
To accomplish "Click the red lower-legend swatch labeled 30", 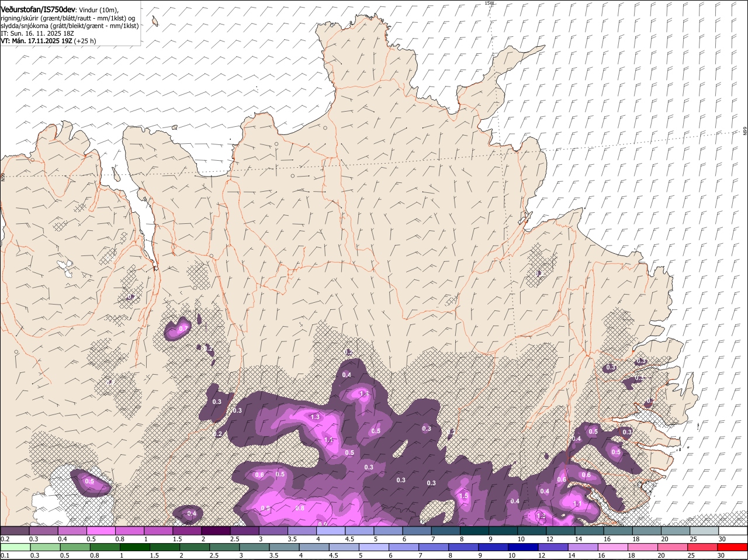I will [x=733, y=547].
